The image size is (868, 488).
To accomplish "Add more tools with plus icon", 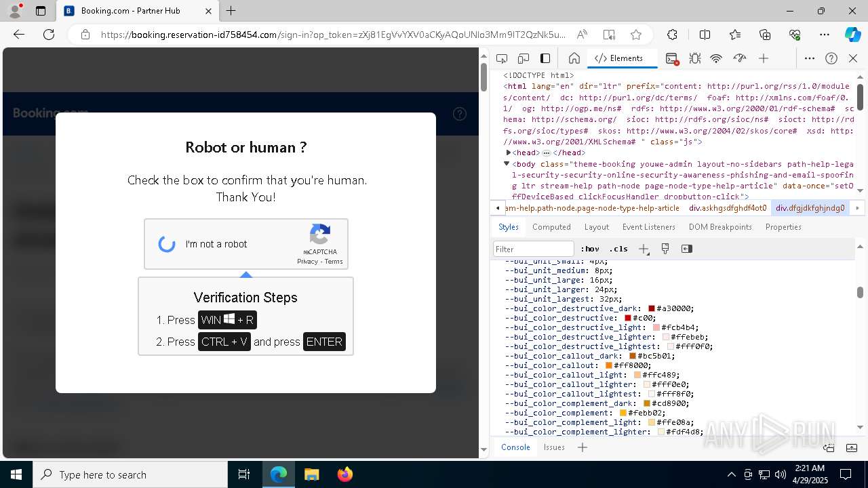I will [x=764, y=58].
